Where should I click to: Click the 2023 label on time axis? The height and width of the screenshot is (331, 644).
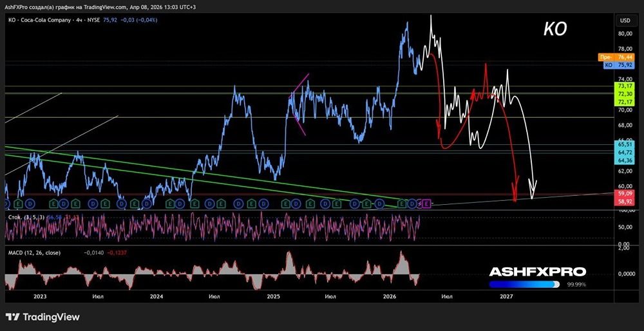[x=40, y=296]
